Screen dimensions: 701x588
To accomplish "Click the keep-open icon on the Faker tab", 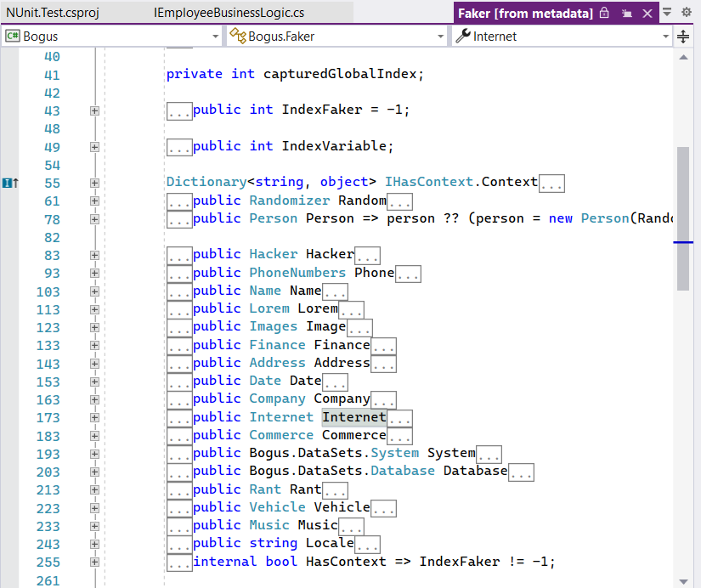I will tap(625, 13).
